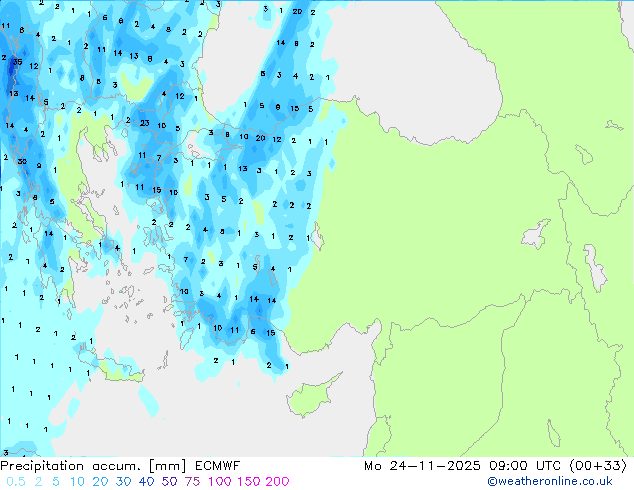Click legend value "75" in color scale

(x=192, y=482)
